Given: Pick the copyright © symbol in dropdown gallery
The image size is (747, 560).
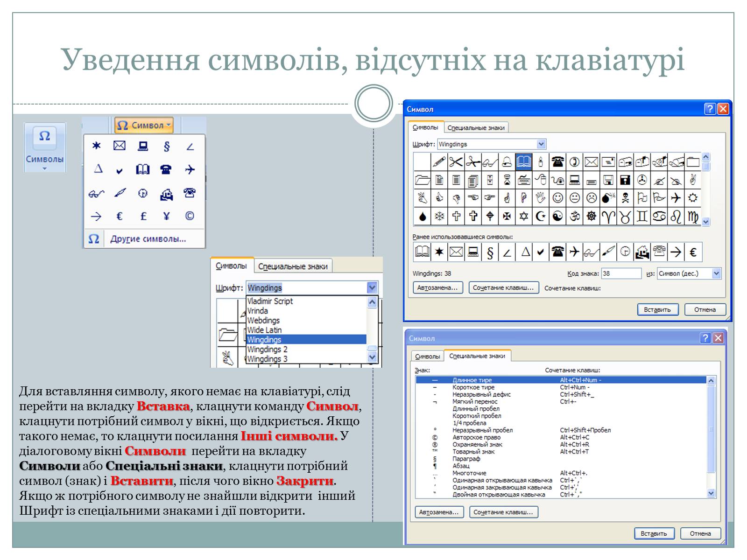Looking at the screenshot, I should pos(190,216).
